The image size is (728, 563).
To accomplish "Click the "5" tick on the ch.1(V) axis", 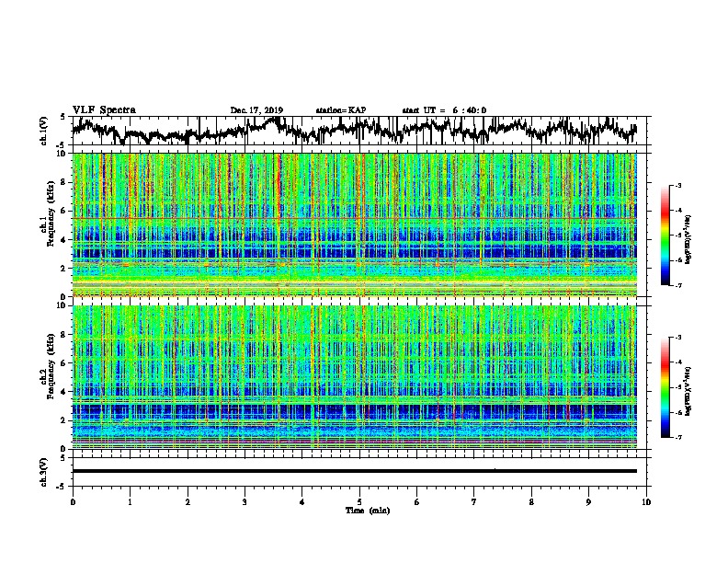I will tap(63, 117).
